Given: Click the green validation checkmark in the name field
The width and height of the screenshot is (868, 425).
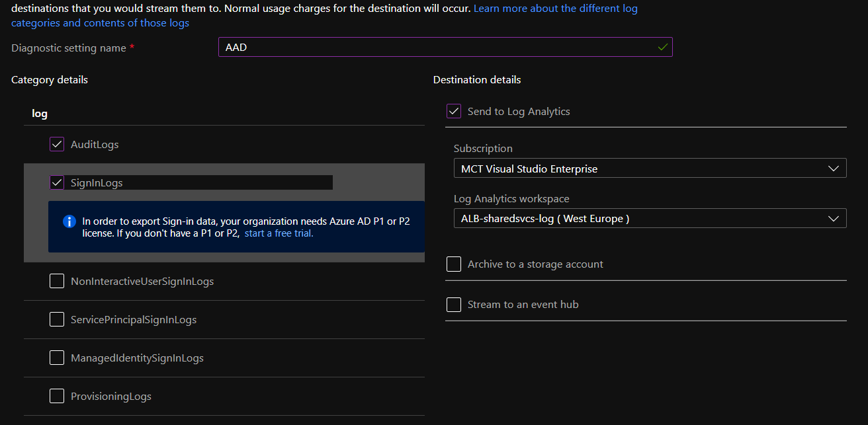Looking at the screenshot, I should [x=662, y=47].
